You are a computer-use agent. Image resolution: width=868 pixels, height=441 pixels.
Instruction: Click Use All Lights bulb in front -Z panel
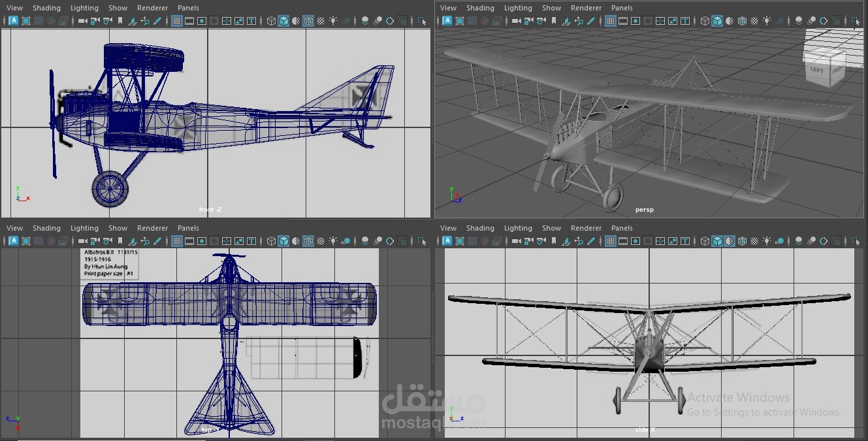[x=333, y=21]
